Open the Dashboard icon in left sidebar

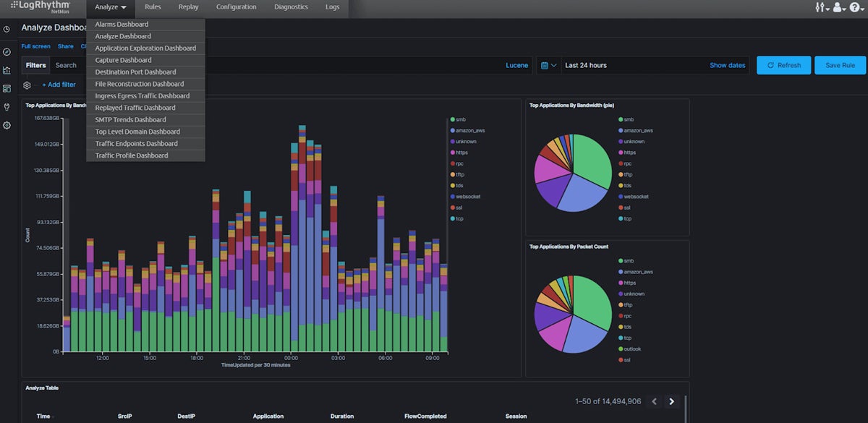point(7,88)
